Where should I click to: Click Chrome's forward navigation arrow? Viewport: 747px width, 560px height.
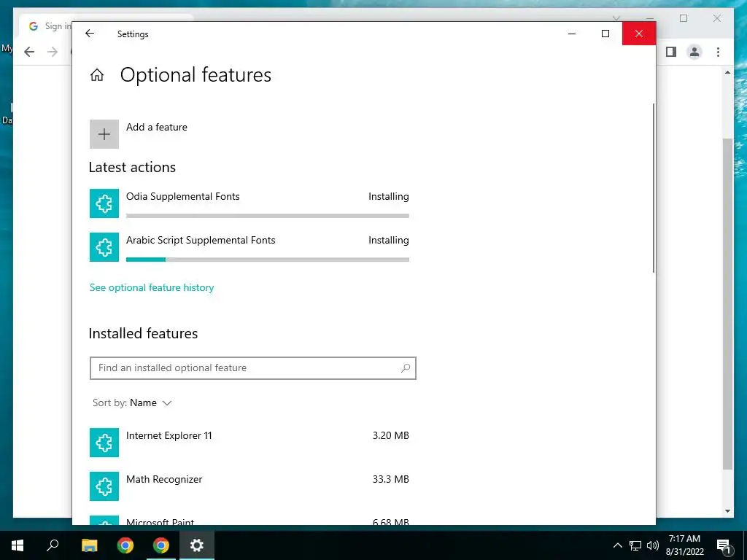tap(53, 52)
